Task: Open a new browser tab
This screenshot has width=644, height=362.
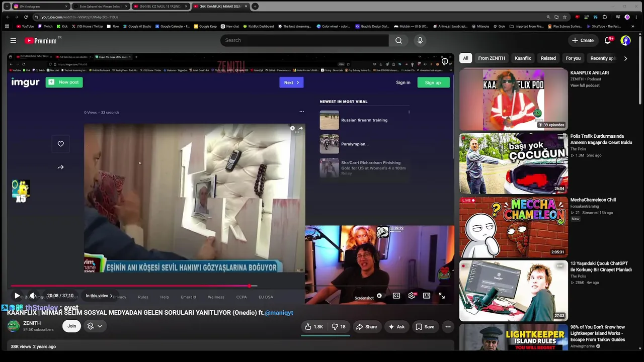Action: click(x=255, y=7)
